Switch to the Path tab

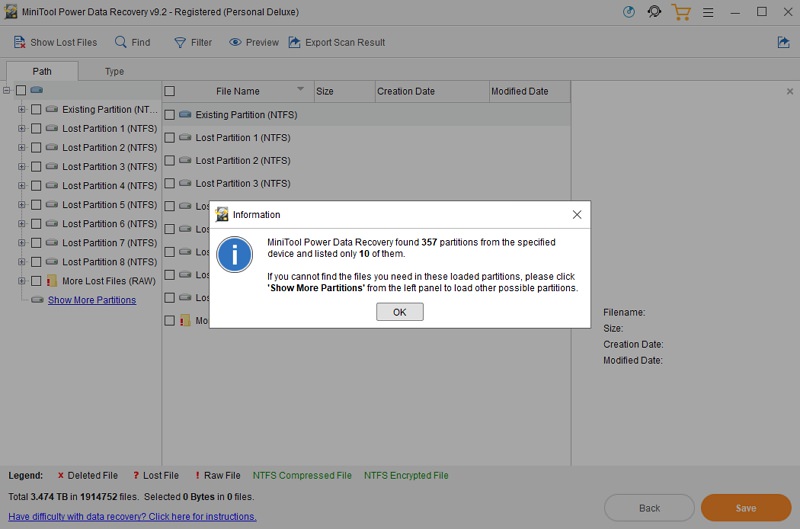[42, 71]
